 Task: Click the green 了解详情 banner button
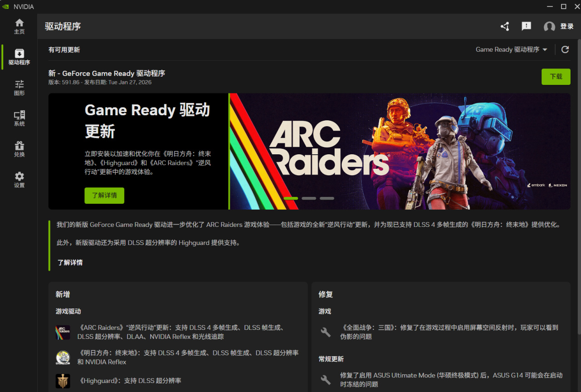click(x=104, y=196)
